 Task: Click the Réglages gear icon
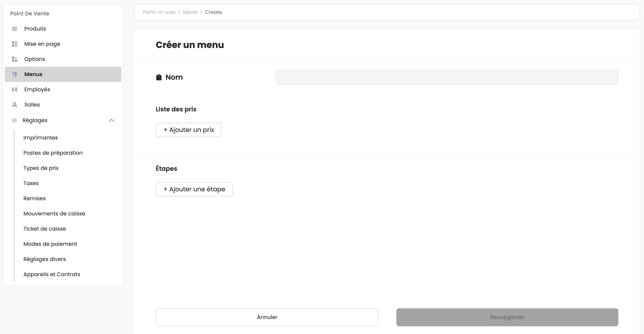(15, 120)
